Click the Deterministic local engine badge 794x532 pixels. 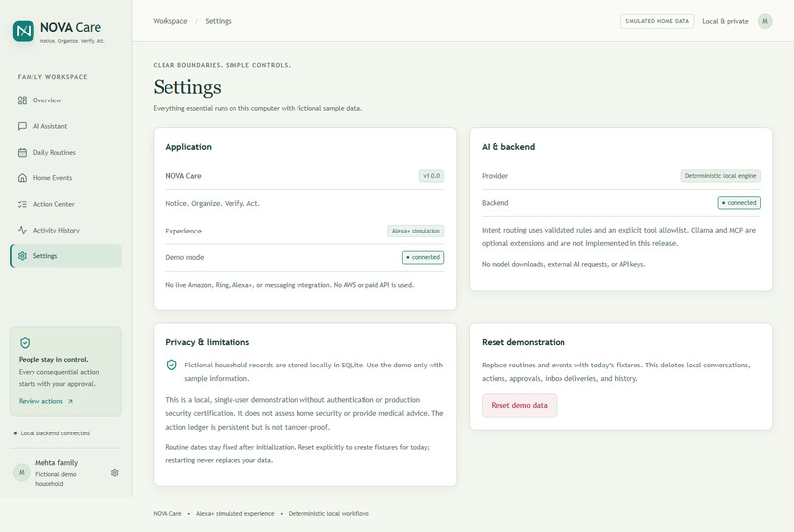(x=720, y=176)
